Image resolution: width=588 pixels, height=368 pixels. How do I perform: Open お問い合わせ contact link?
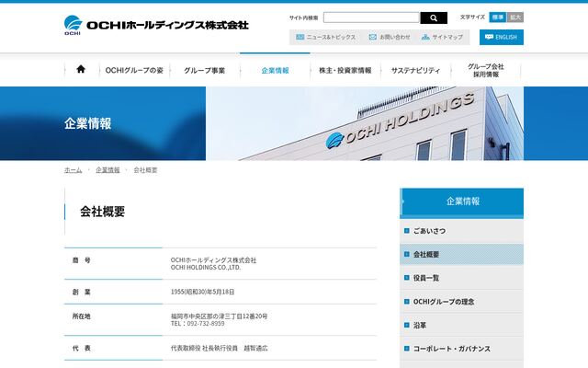(x=390, y=37)
